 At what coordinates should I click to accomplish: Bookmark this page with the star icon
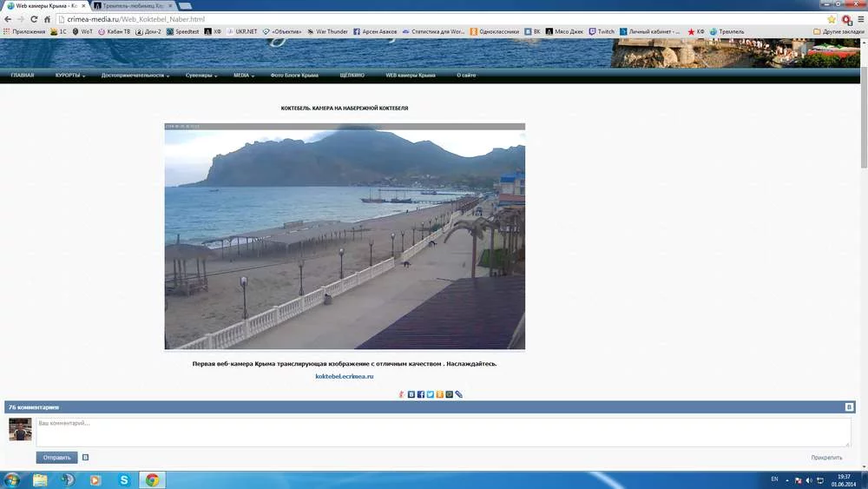pos(832,18)
